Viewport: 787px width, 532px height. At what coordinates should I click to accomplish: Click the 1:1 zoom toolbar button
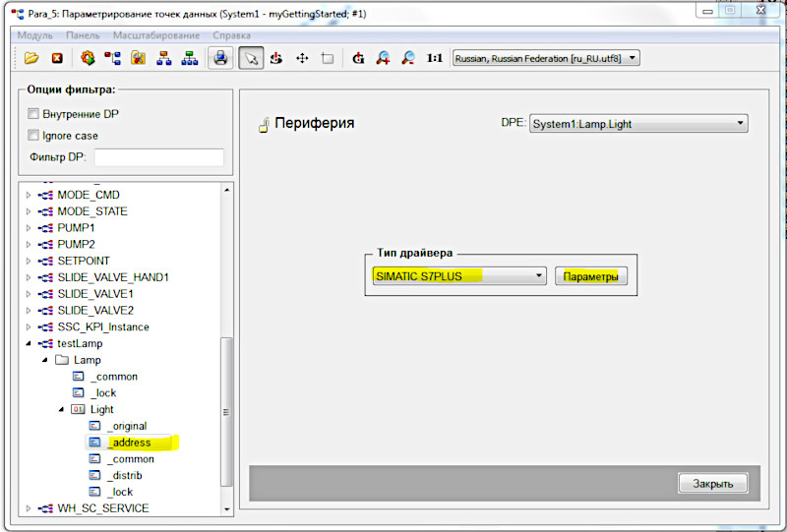[435, 58]
